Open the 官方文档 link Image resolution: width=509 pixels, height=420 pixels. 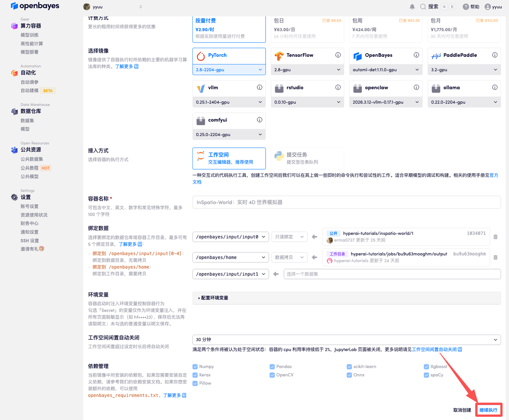pos(493,175)
